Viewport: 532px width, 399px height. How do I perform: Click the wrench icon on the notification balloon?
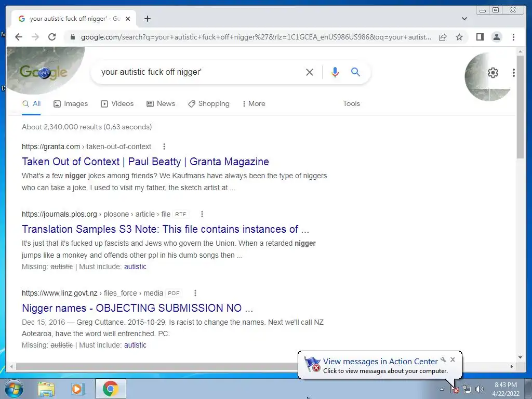[443, 360]
